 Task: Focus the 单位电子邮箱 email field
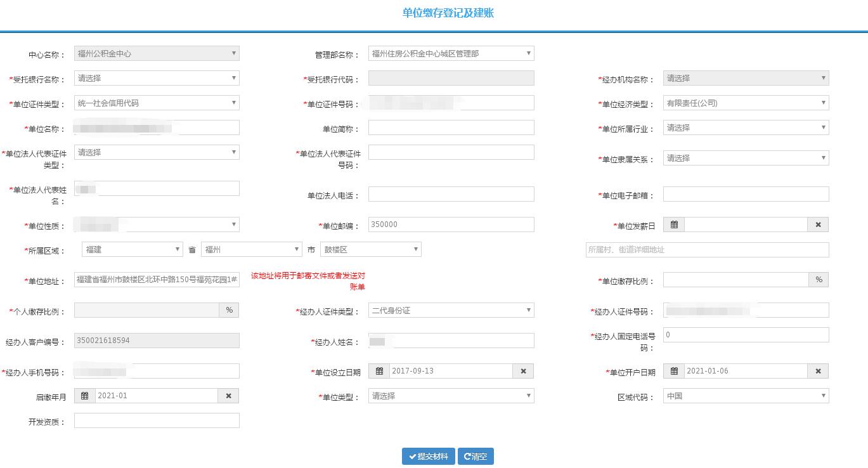(x=746, y=193)
